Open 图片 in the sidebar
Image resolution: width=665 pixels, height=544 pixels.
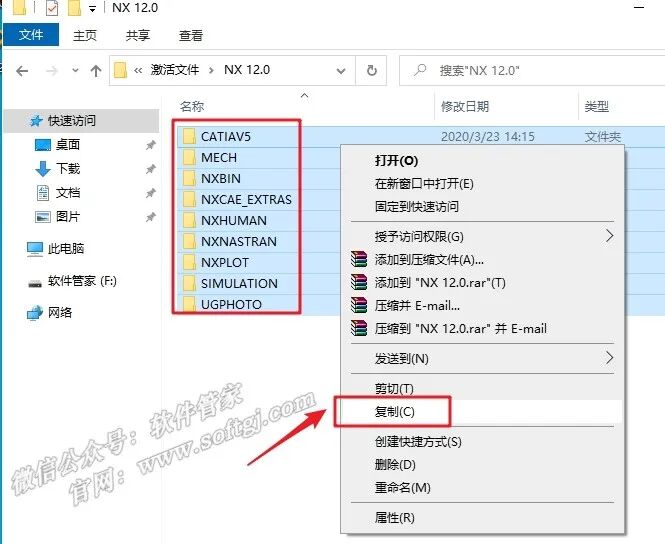point(68,217)
